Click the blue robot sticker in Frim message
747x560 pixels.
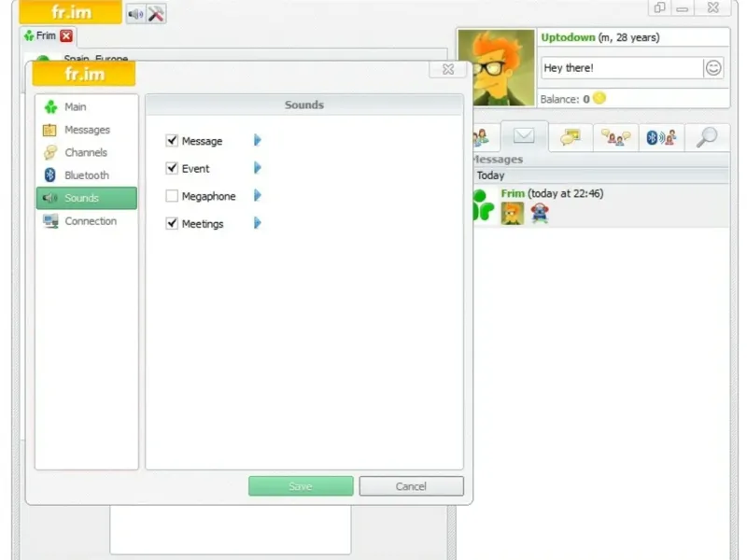[540, 213]
